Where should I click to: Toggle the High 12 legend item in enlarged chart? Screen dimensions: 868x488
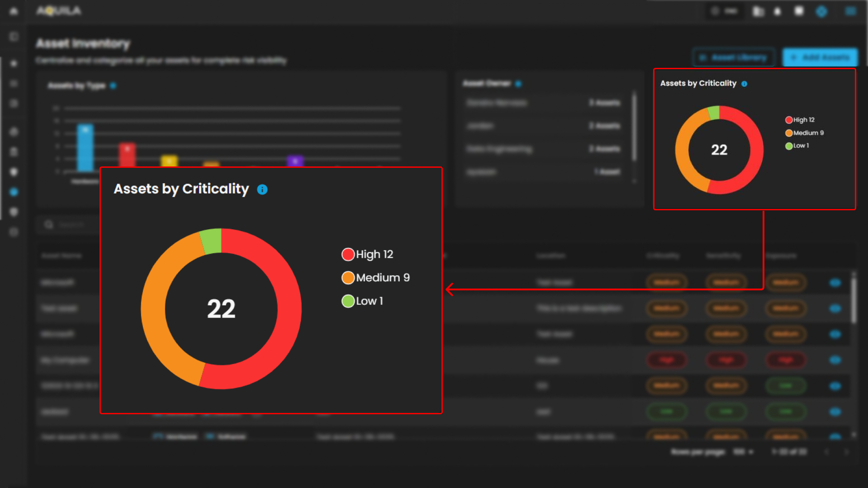coord(367,255)
